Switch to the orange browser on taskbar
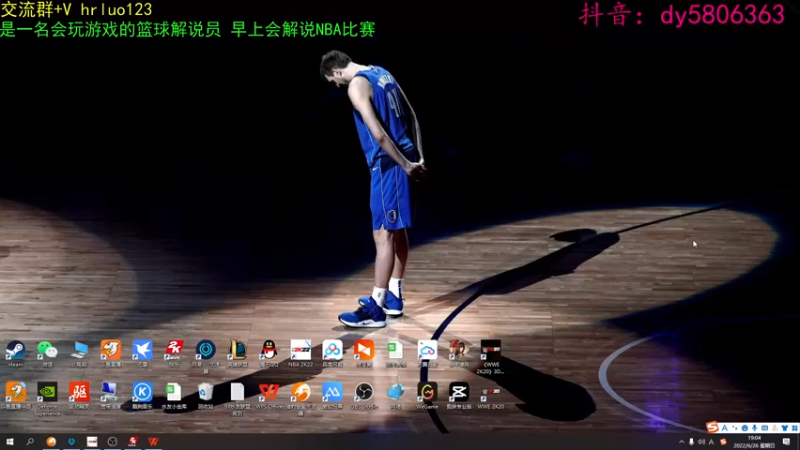 [x=51, y=441]
